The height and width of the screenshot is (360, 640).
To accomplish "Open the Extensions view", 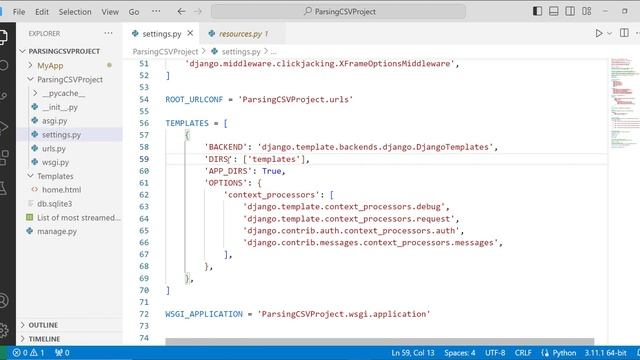I will 3,158.
